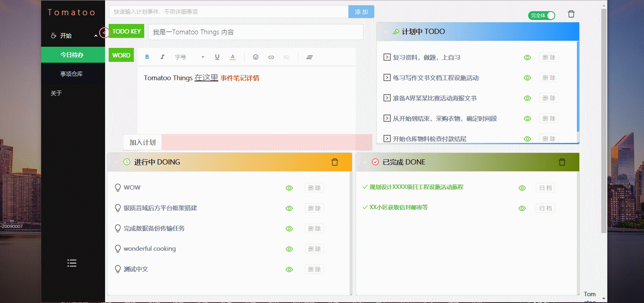Collapse the 已完成 DONE panel via its chevron
This screenshot has height=303, width=644.
(365, 162)
